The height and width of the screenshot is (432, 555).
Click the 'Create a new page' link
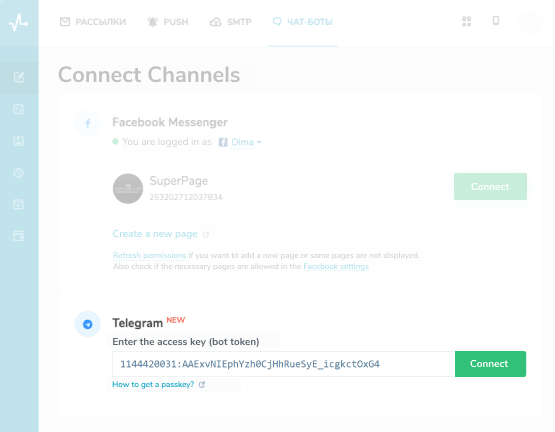(155, 234)
